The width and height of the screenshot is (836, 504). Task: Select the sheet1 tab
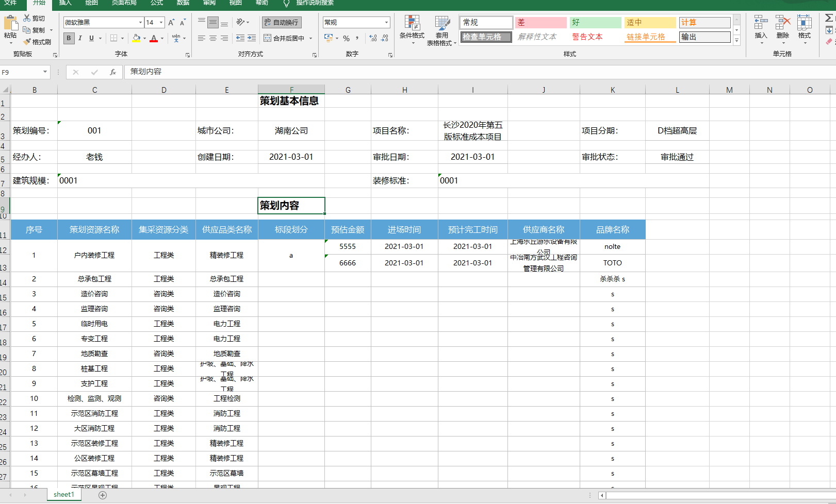[x=64, y=495]
